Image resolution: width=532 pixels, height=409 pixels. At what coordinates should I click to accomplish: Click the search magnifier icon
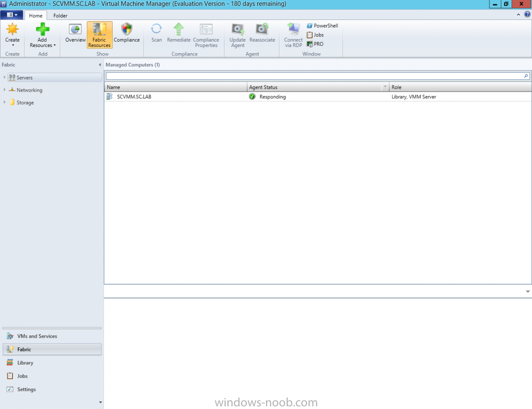point(526,76)
